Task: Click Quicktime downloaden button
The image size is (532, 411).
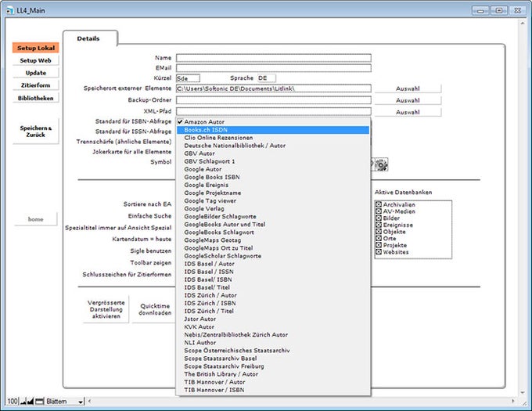Action: pyautogui.click(x=154, y=309)
